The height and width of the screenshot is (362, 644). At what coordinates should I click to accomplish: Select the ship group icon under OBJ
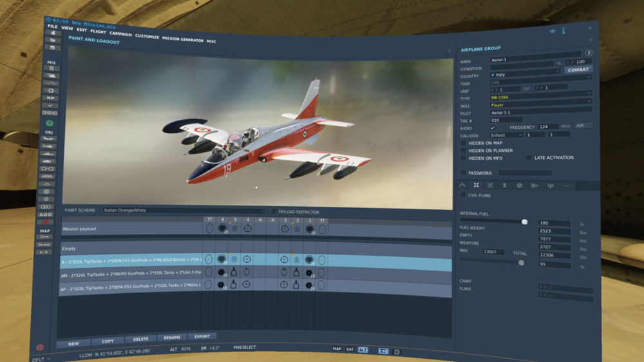coord(48,154)
